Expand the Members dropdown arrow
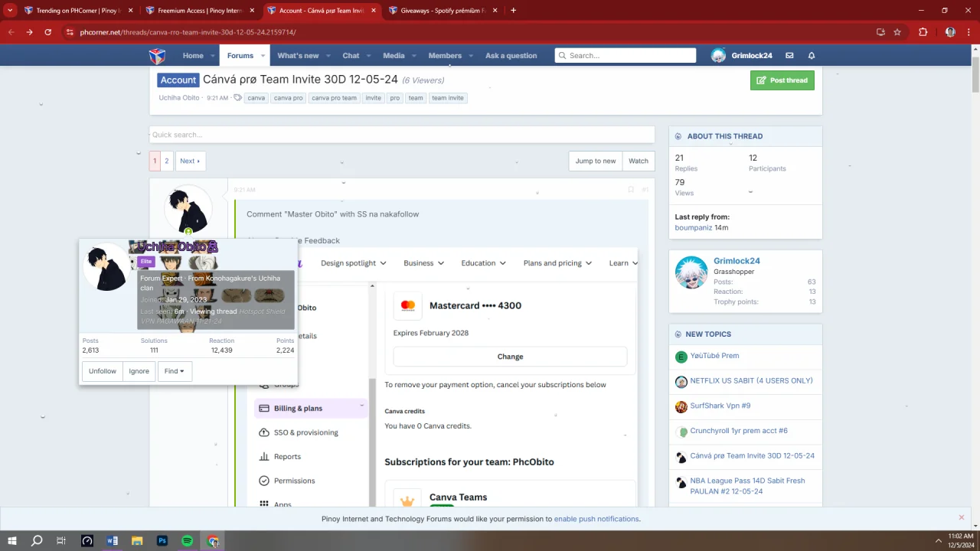This screenshot has width=980, height=551. [x=471, y=56]
